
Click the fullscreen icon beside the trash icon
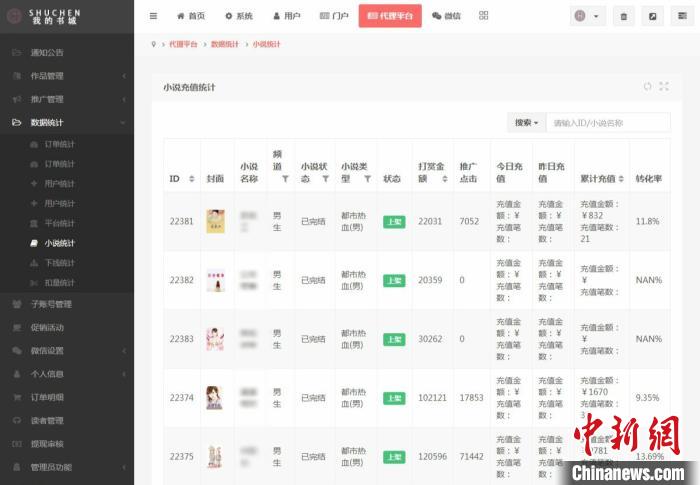click(652, 16)
